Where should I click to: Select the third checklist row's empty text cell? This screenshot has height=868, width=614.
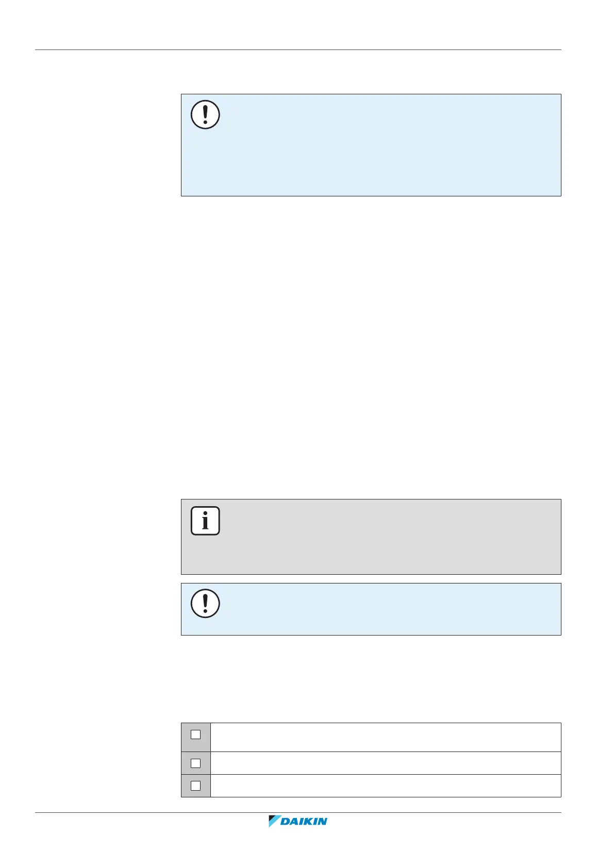(386, 786)
